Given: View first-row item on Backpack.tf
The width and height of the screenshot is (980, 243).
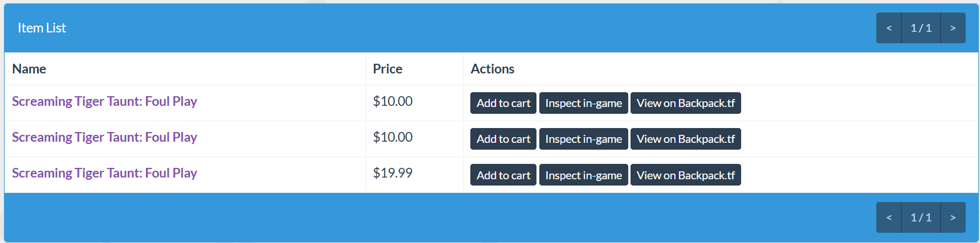Looking at the screenshot, I should 686,103.
